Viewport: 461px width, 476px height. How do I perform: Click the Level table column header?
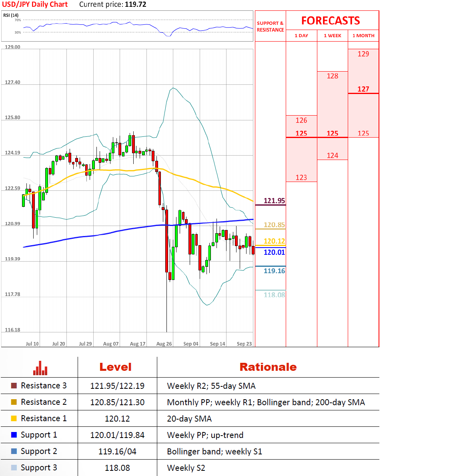(x=115, y=367)
